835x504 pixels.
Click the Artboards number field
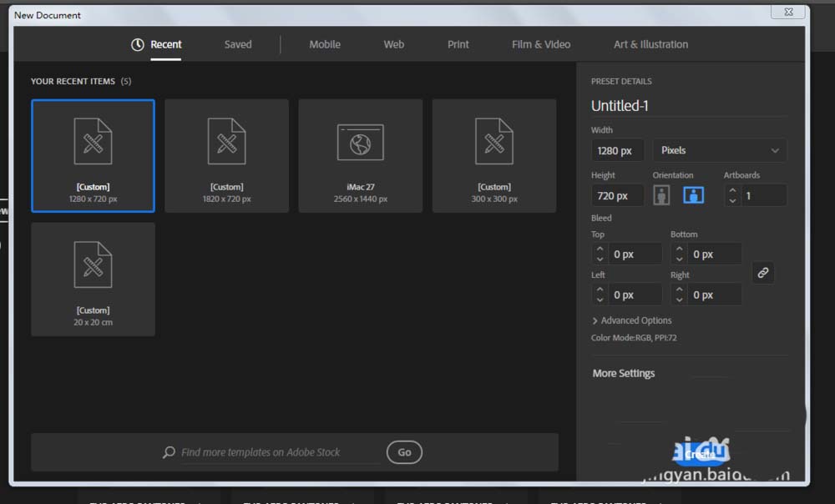[764, 196]
